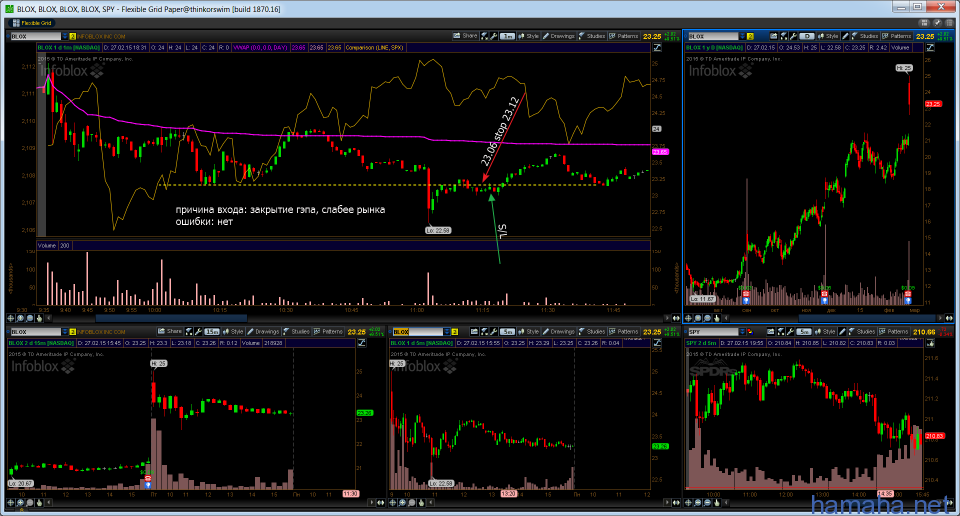Open Patterns in bottom-middle 5m chart
The image size is (960, 516).
(624, 332)
